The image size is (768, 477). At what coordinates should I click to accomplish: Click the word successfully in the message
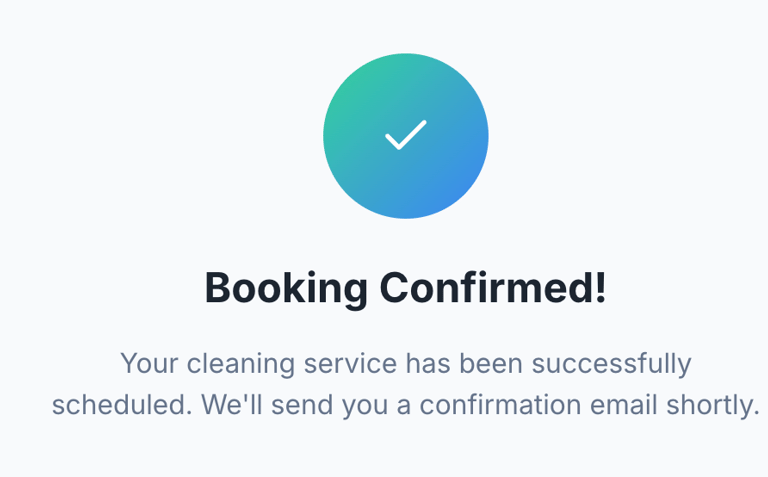click(611, 364)
